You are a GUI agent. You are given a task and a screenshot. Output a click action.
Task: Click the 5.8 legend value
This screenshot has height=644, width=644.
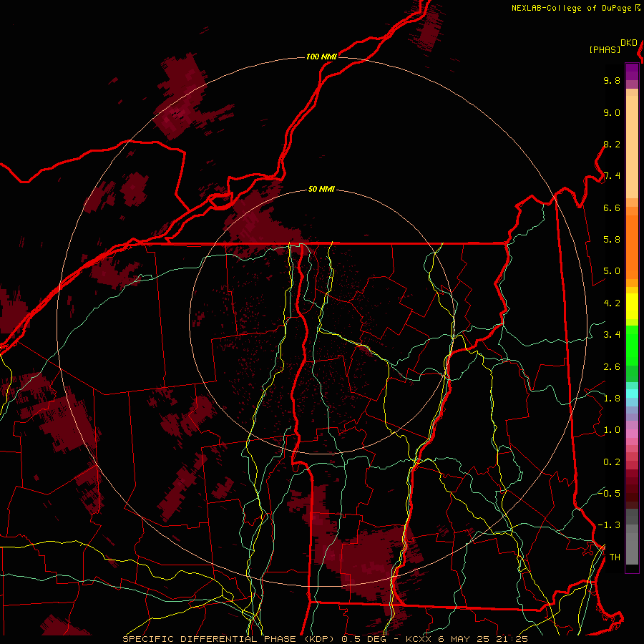(612, 240)
